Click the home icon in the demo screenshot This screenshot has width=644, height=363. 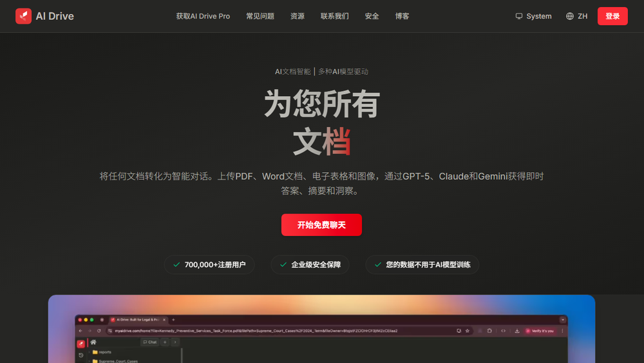coord(93,342)
